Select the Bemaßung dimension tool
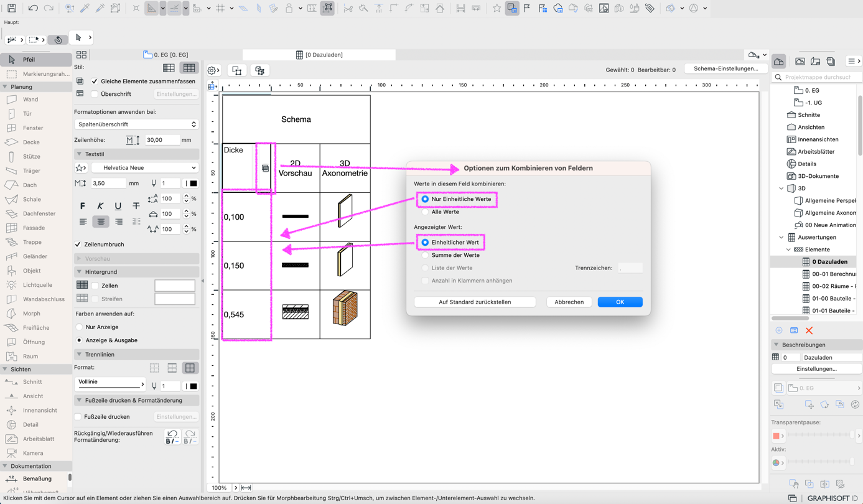This screenshot has height=504, width=863. coord(36,479)
